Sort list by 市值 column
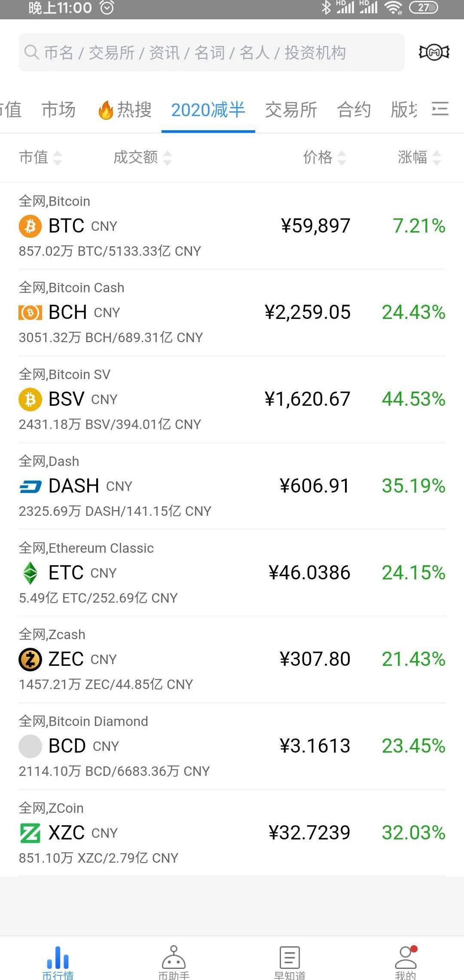The image size is (464, 980). click(40, 157)
